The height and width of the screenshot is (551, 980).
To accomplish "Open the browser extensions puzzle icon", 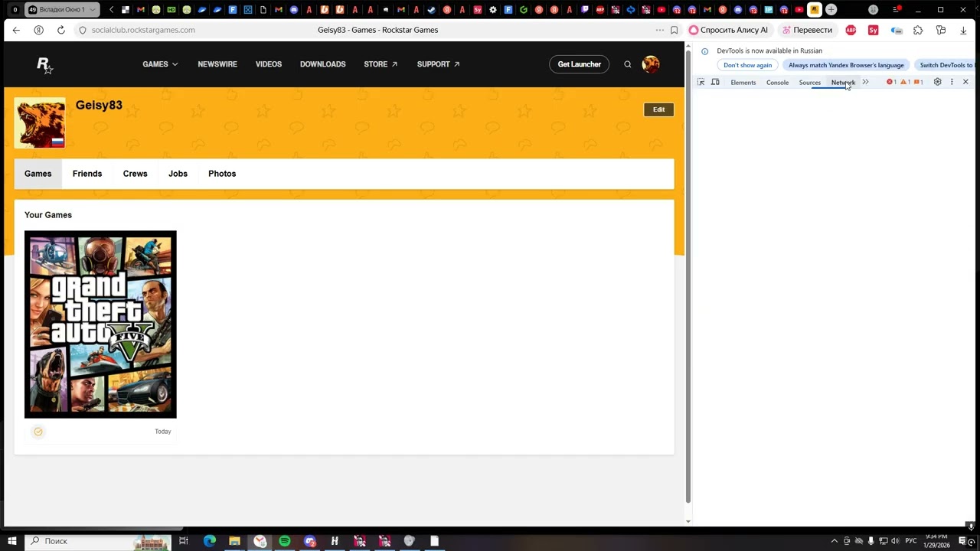I will point(918,30).
